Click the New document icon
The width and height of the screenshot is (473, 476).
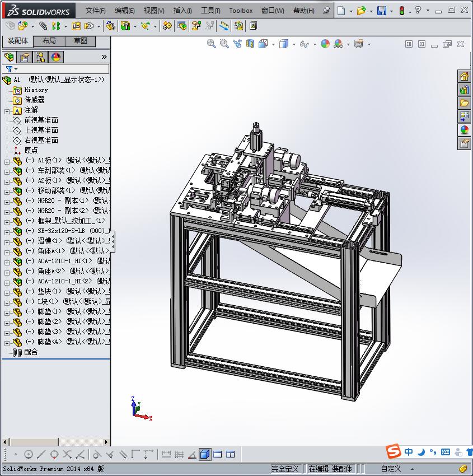pos(341,11)
